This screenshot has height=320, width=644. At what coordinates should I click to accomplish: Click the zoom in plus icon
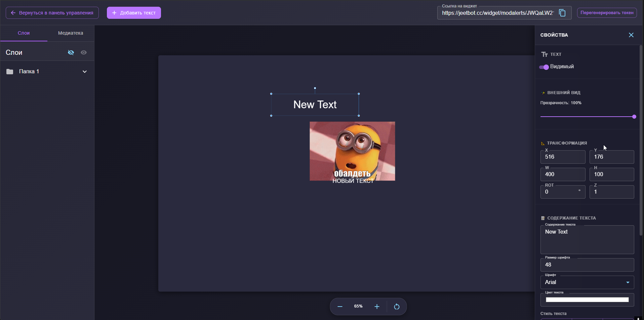coord(377,307)
